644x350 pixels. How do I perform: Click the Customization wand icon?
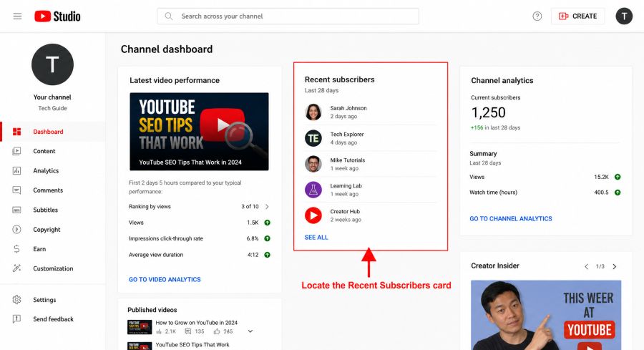17,268
